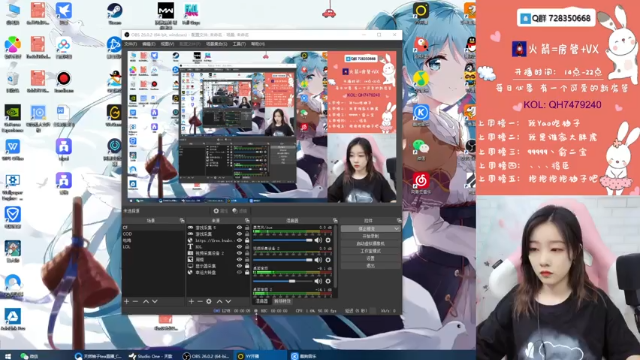The width and height of the screenshot is (640, 360).
Task: Switch to the 混音器 bottom tab
Action: pyautogui.click(x=262, y=301)
